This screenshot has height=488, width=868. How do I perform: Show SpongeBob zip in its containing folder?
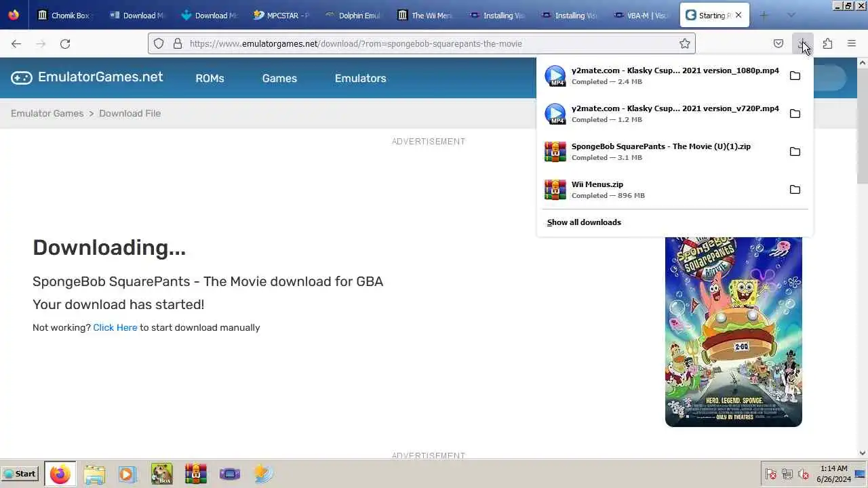(x=795, y=152)
